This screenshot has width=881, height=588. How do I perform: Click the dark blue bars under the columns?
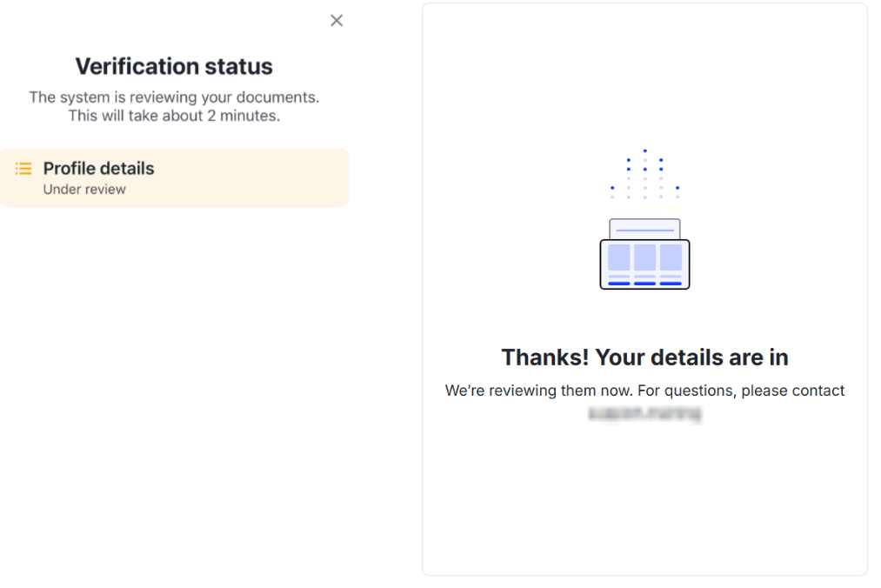644,283
